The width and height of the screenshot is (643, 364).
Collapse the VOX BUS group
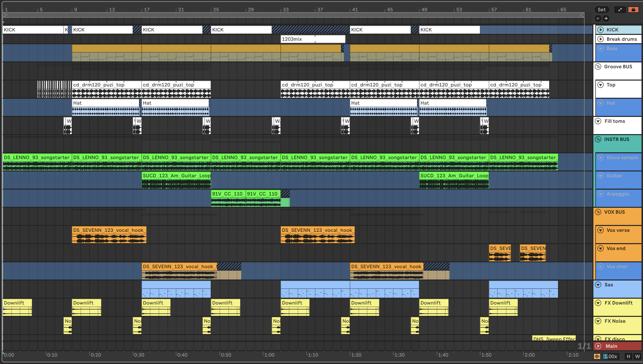pyautogui.click(x=598, y=212)
